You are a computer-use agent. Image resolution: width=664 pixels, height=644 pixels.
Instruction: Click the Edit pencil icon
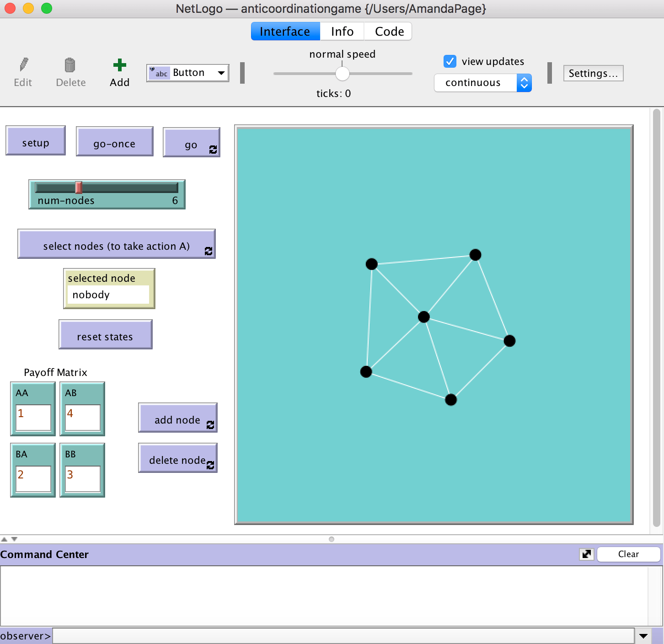(24, 64)
